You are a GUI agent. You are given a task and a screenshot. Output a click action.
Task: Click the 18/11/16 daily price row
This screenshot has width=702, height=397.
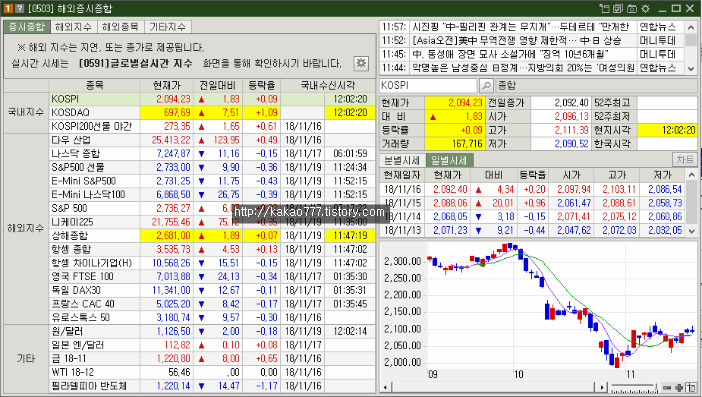click(533, 189)
